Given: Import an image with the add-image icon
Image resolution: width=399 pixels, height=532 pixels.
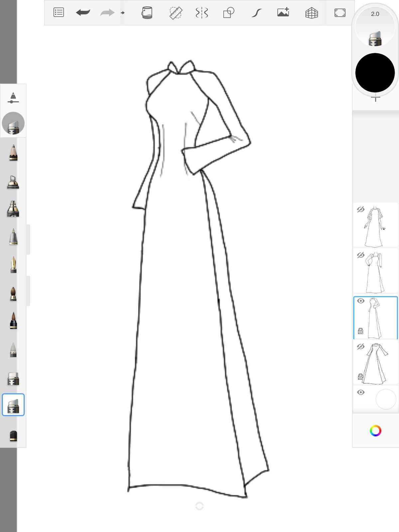Looking at the screenshot, I should pos(283,13).
